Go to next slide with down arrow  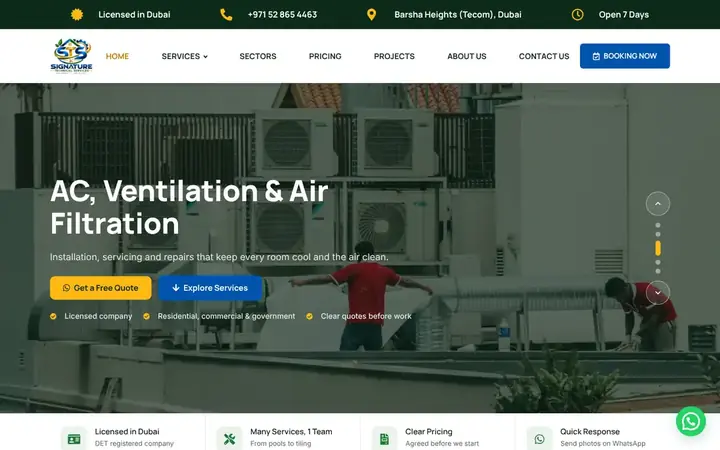[658, 292]
